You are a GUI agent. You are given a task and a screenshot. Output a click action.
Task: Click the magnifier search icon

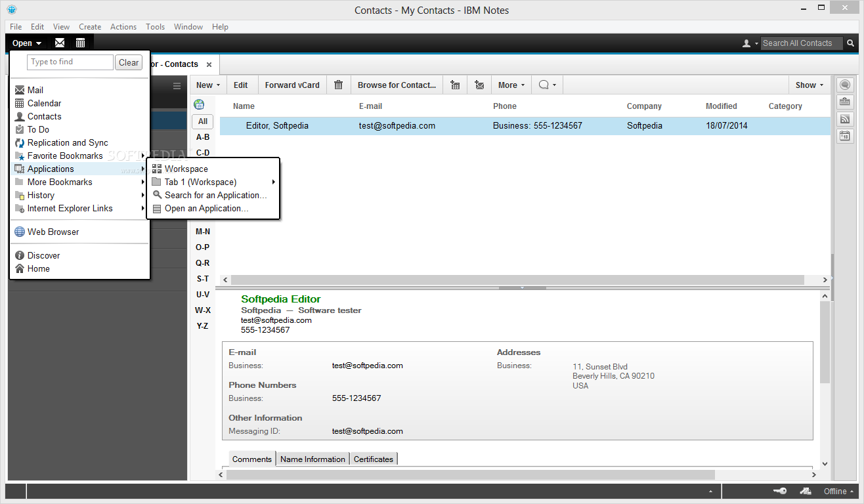coord(850,43)
